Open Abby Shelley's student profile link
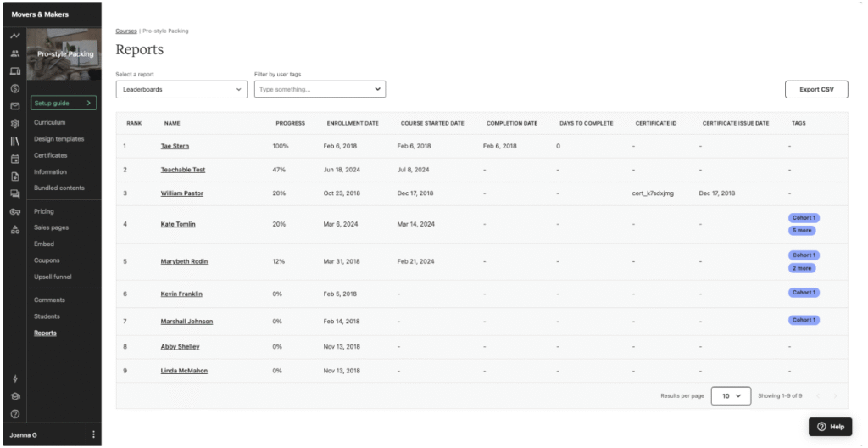Screen dimensions: 868x448 pos(181,347)
